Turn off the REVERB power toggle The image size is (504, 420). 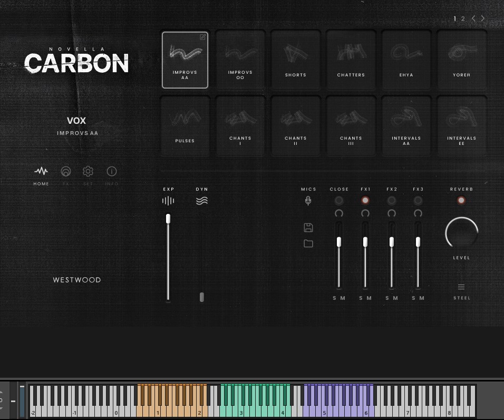(x=461, y=200)
